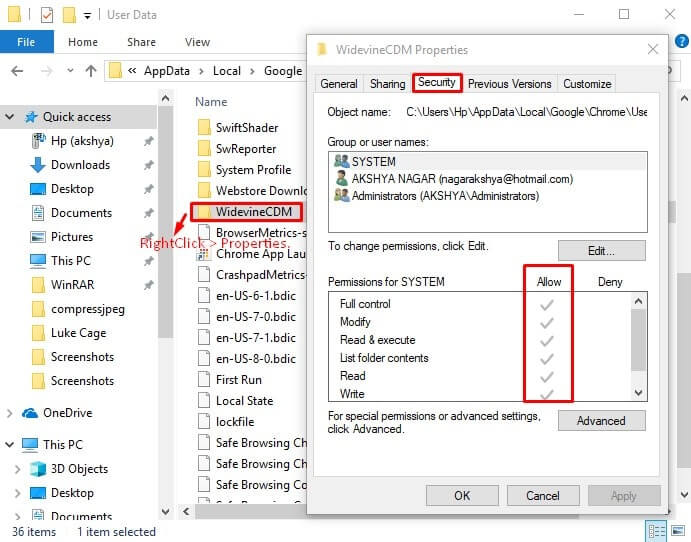Click the permissions list scroll down arrow
The width and height of the screenshot is (691, 542).
pyautogui.click(x=639, y=392)
